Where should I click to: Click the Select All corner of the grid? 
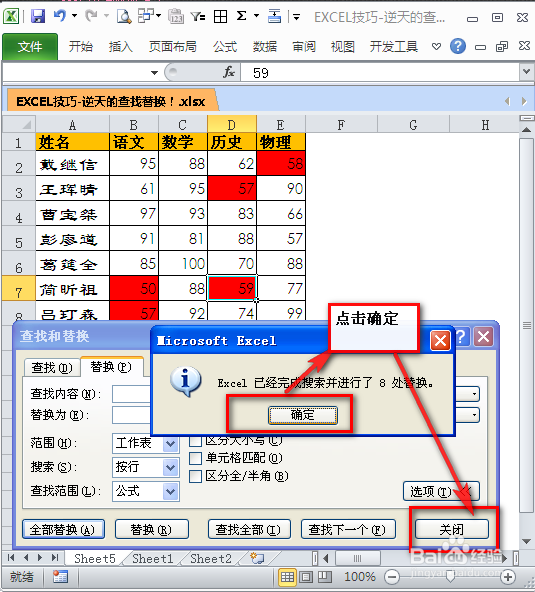19,124
